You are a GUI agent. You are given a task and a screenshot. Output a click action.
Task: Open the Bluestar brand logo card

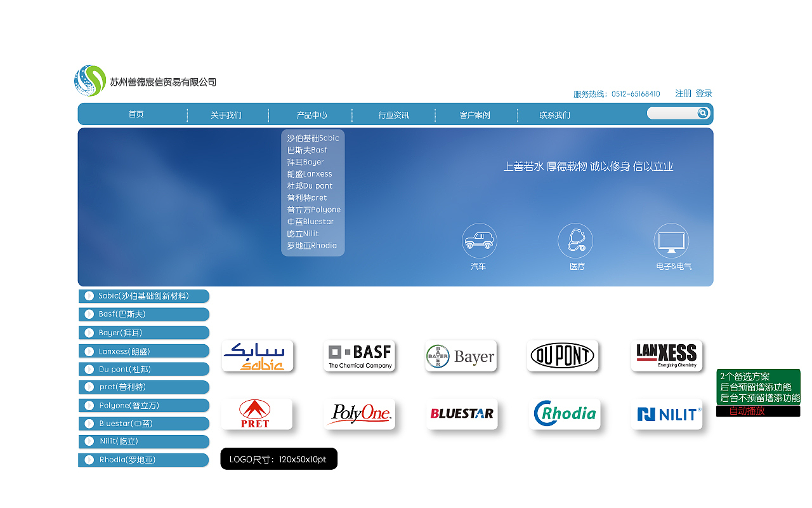tap(462, 414)
